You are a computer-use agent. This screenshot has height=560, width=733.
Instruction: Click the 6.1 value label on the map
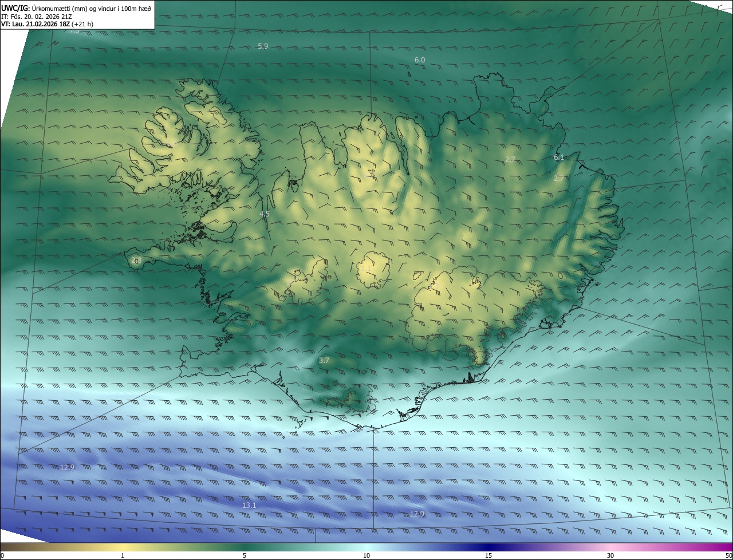[559, 157]
